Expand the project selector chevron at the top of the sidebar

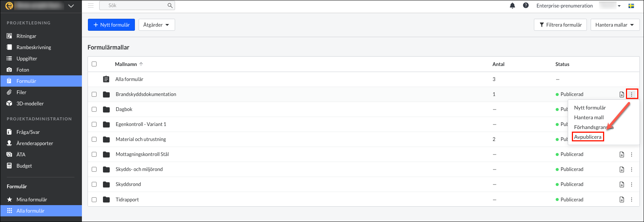pyautogui.click(x=71, y=6)
